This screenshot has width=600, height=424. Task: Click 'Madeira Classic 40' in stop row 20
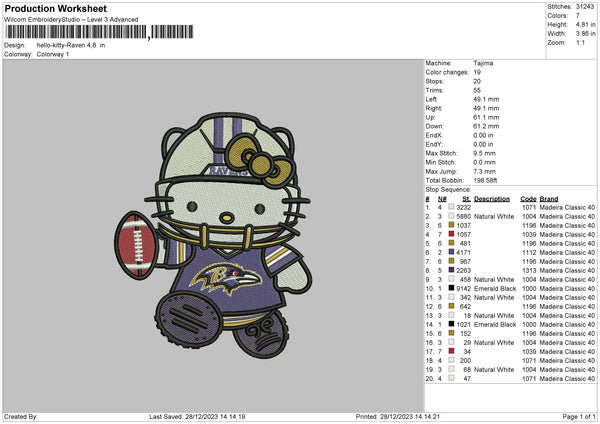567,378
